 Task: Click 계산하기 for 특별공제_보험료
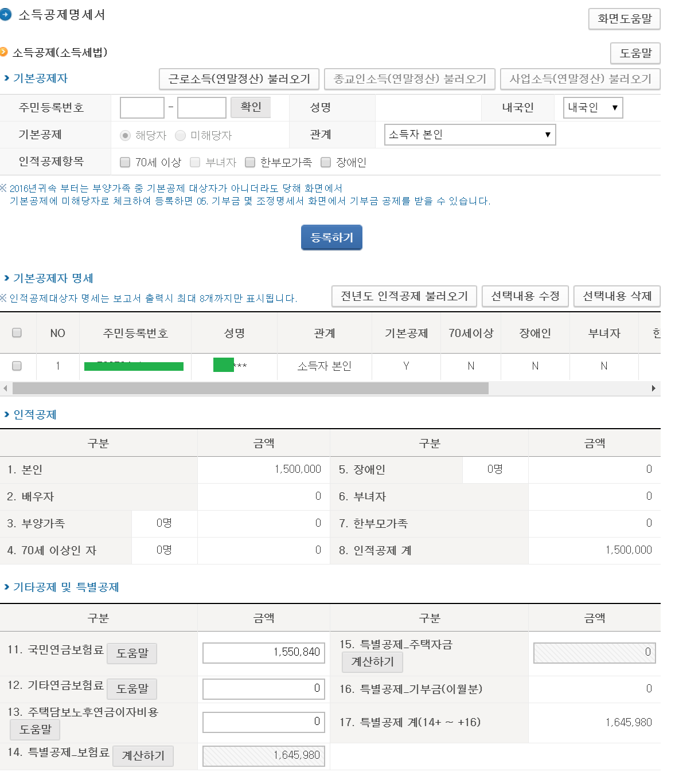[143, 756]
